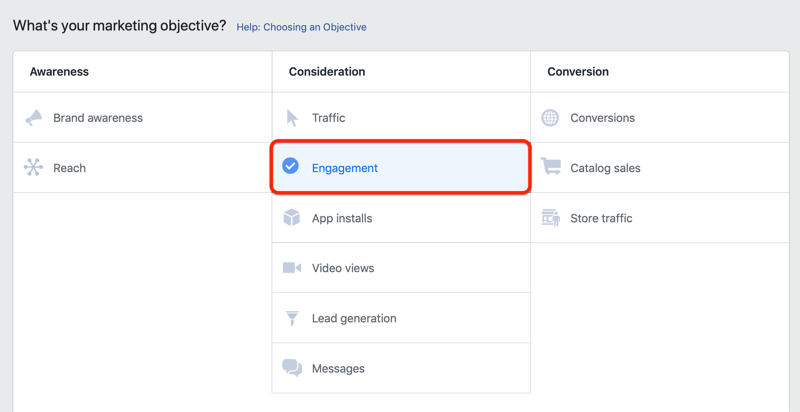
Task: Click the Store traffic storefront icon
Action: click(550, 218)
